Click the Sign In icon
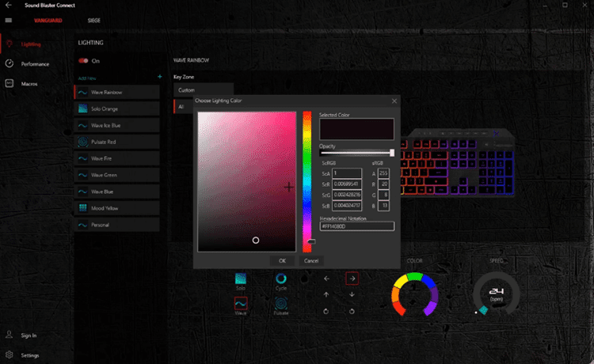The height and width of the screenshot is (364, 594). pos(9,335)
